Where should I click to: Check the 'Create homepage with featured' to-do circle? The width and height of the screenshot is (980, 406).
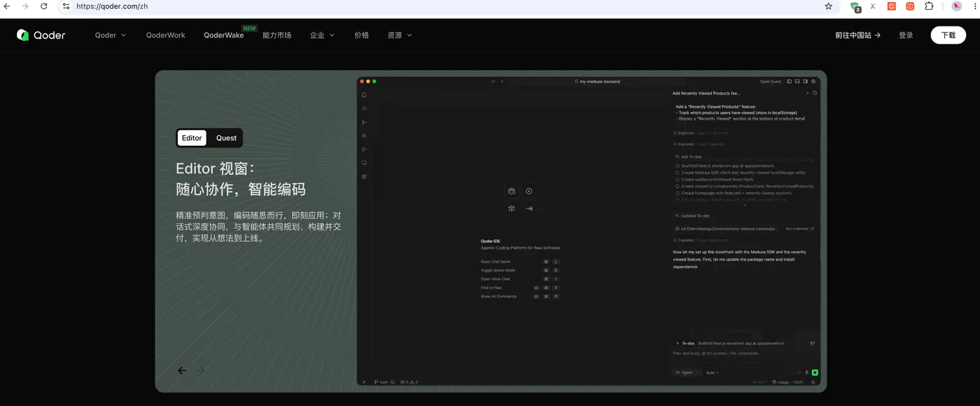[x=678, y=192]
